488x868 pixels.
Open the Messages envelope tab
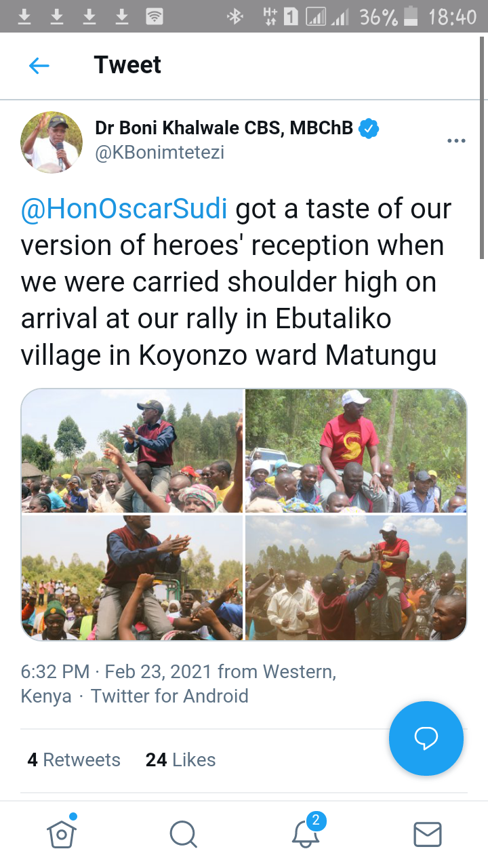(x=428, y=834)
